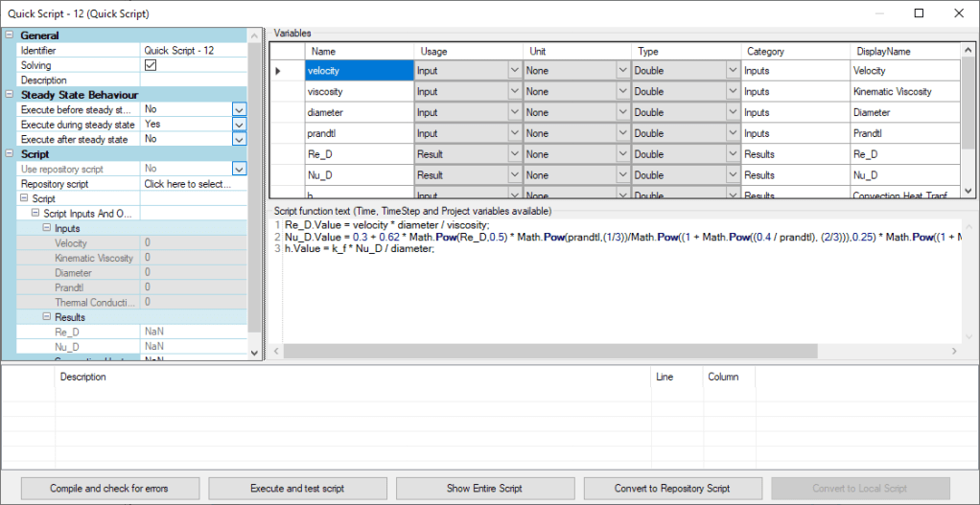Viewport: 980px width, 505px height.
Task: Open Execute during steady state dropdown
Action: click(239, 125)
